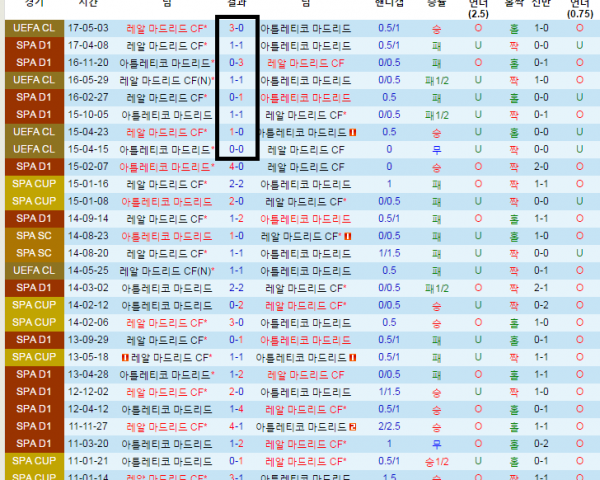Screen dimensions: 600x480
Task: Open away team 레알 마드리드 CF in 14-02-12 row
Action: (306, 305)
